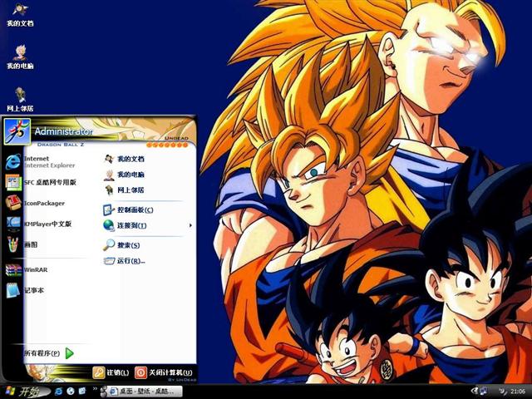The height and width of the screenshot is (399, 532).
Task: Open 我的电脑 in the start menu
Action: pos(124,175)
